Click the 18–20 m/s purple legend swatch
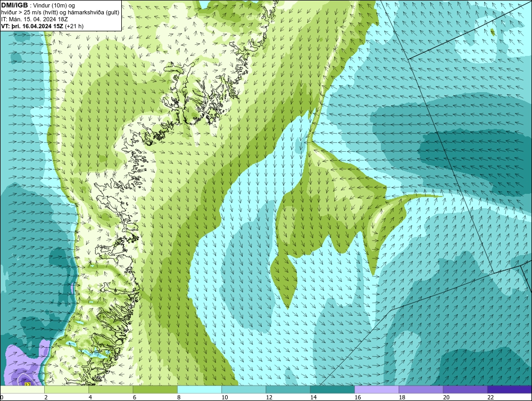The image size is (532, 401). [421, 389]
